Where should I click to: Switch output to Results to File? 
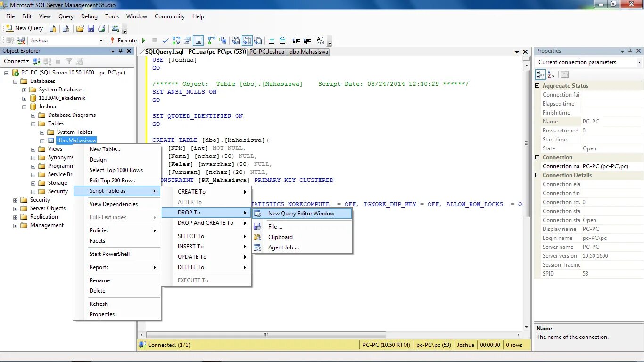tap(258, 41)
